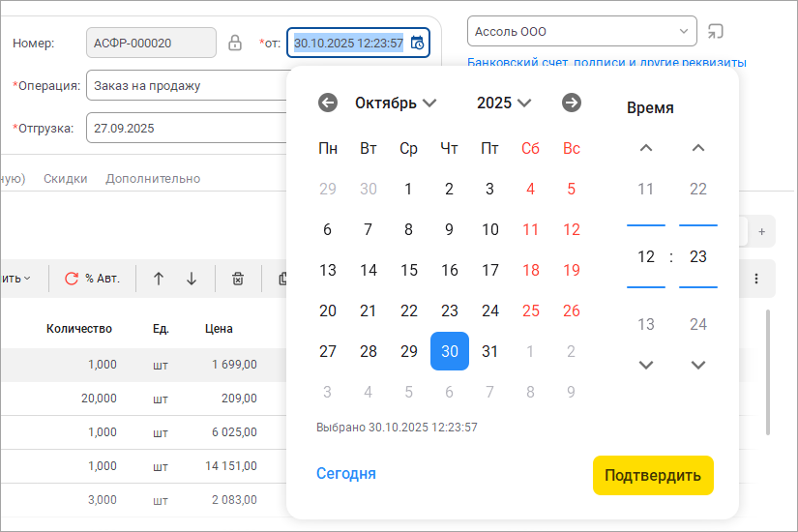The height and width of the screenshot is (532, 798).
Task: Move the selected row up with the arrow
Action: tap(159, 279)
